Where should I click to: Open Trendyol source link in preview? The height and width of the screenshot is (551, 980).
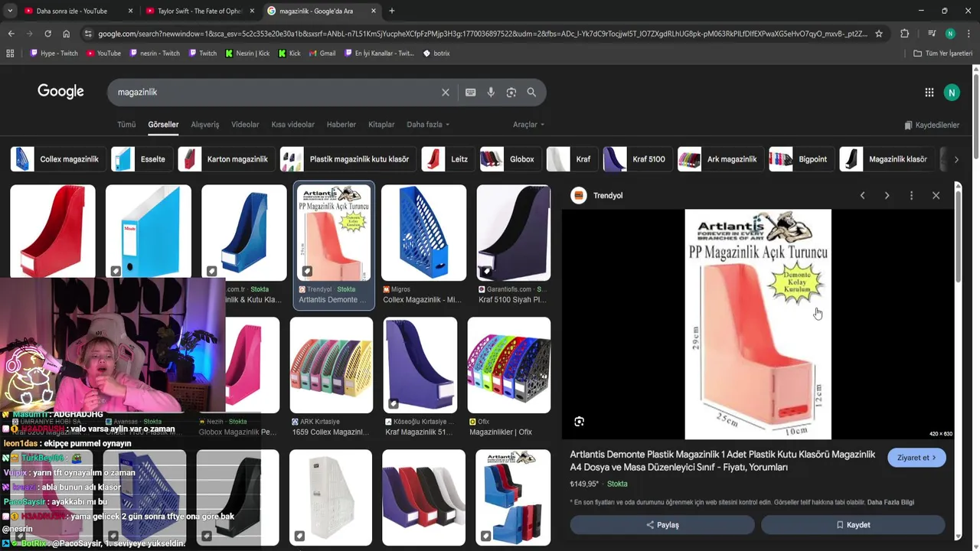pyautogui.click(x=597, y=195)
